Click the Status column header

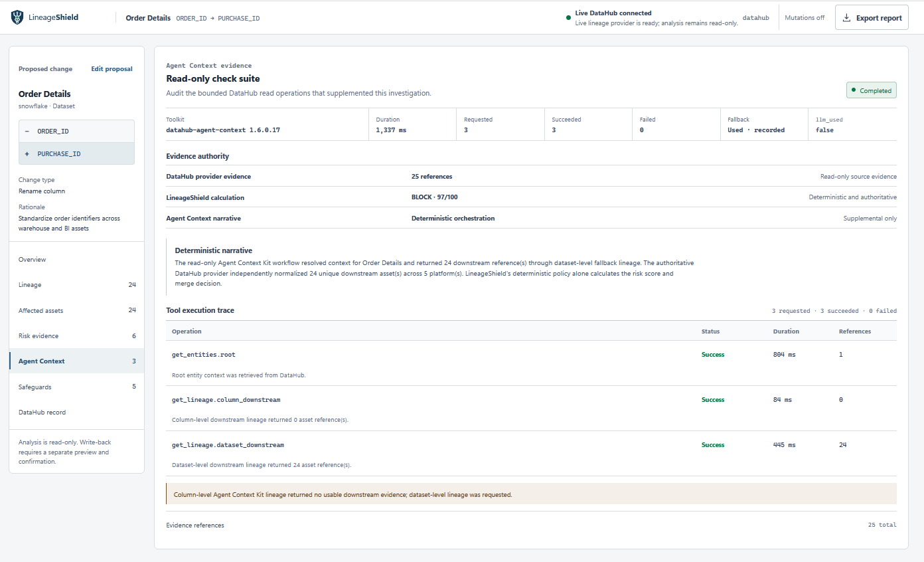(710, 331)
